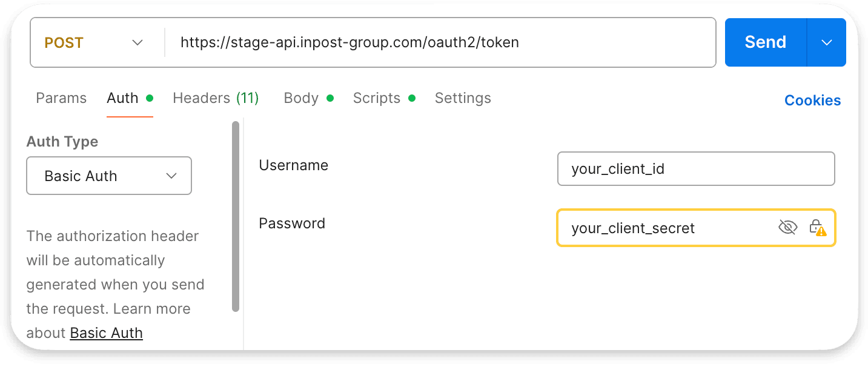Click the lock warning icon beside Password

point(819,227)
